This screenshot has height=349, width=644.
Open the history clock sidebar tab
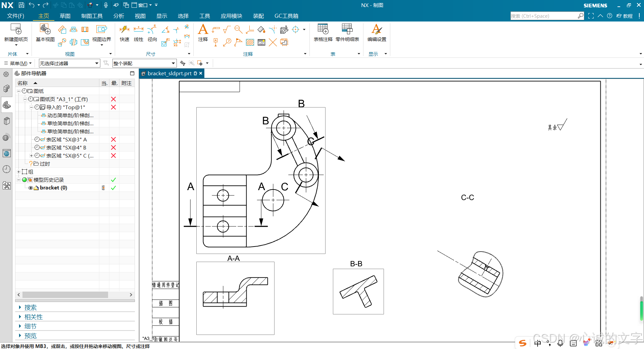6,169
